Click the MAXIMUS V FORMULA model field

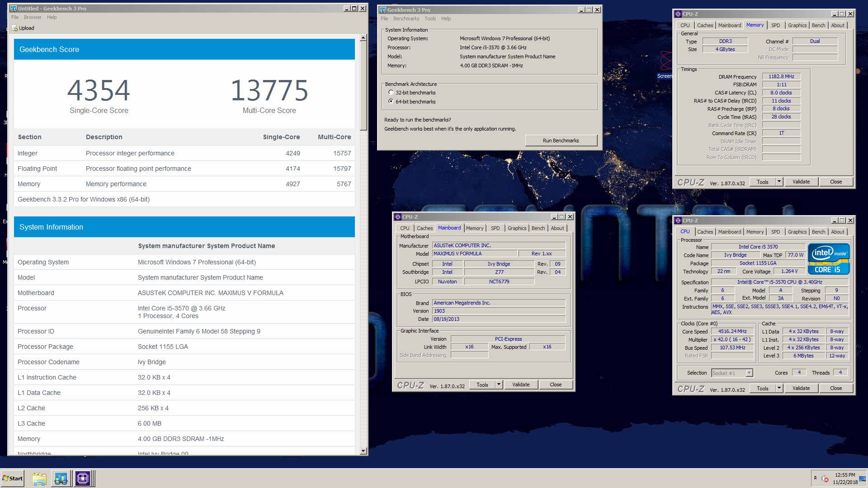(x=474, y=254)
